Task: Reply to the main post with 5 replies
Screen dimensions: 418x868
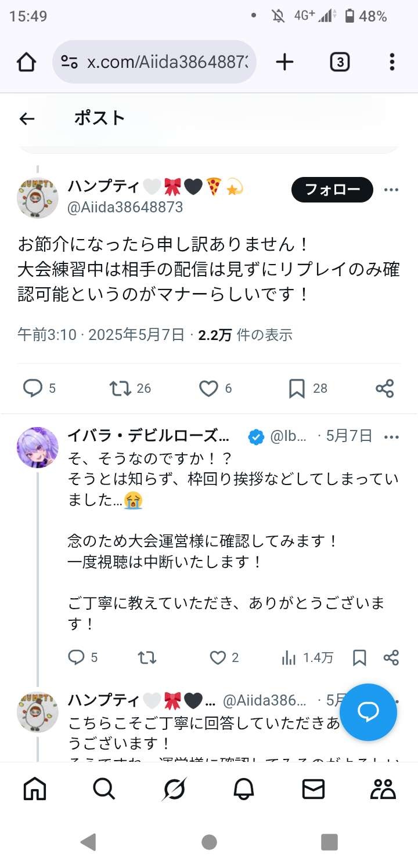Action: point(33,388)
